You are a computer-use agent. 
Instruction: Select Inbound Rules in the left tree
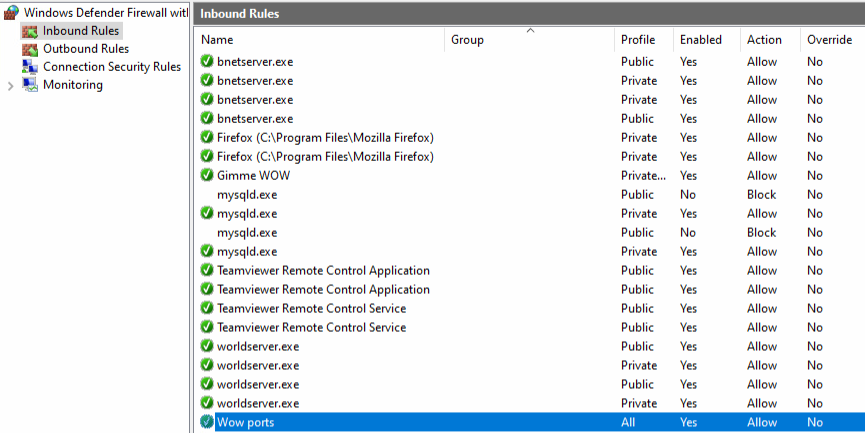(81, 31)
